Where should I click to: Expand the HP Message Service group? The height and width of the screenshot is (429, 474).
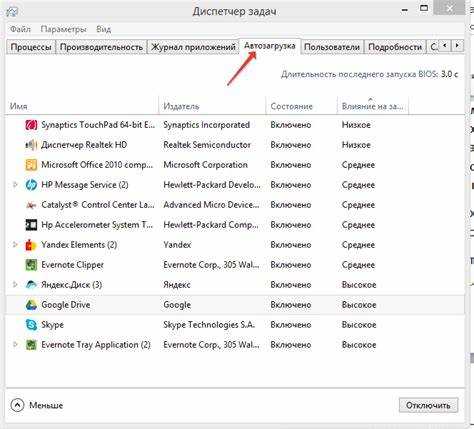15,185
